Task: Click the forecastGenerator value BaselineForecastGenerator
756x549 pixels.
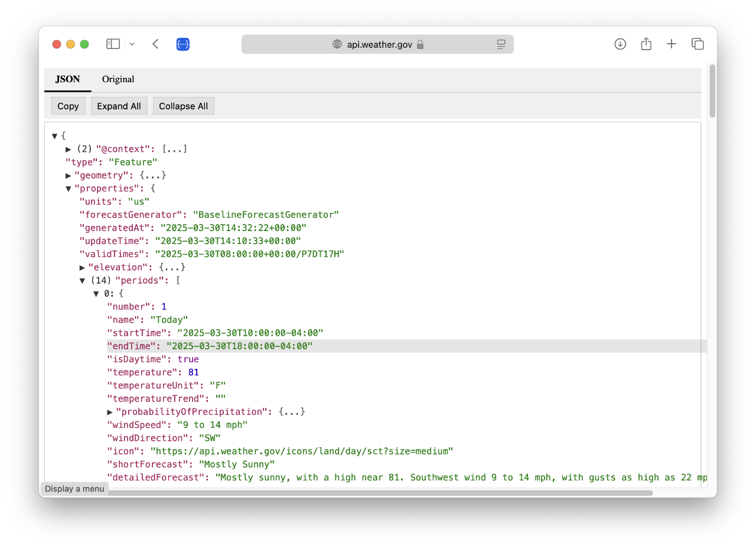Action: click(x=266, y=215)
